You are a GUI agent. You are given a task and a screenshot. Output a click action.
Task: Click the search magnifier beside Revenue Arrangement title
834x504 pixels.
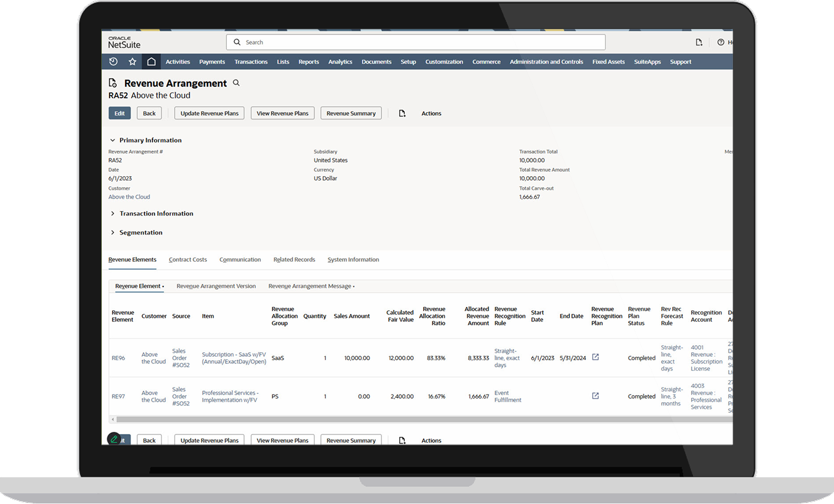(x=236, y=82)
